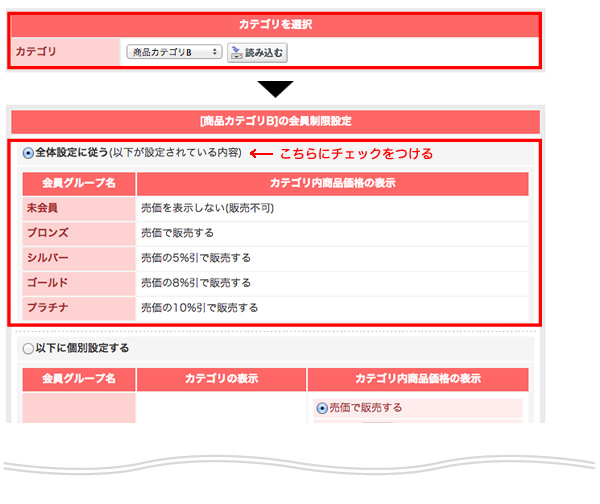Click 売価の8%引で販売する cell
Screen dimensions: 600x504
coord(333,283)
